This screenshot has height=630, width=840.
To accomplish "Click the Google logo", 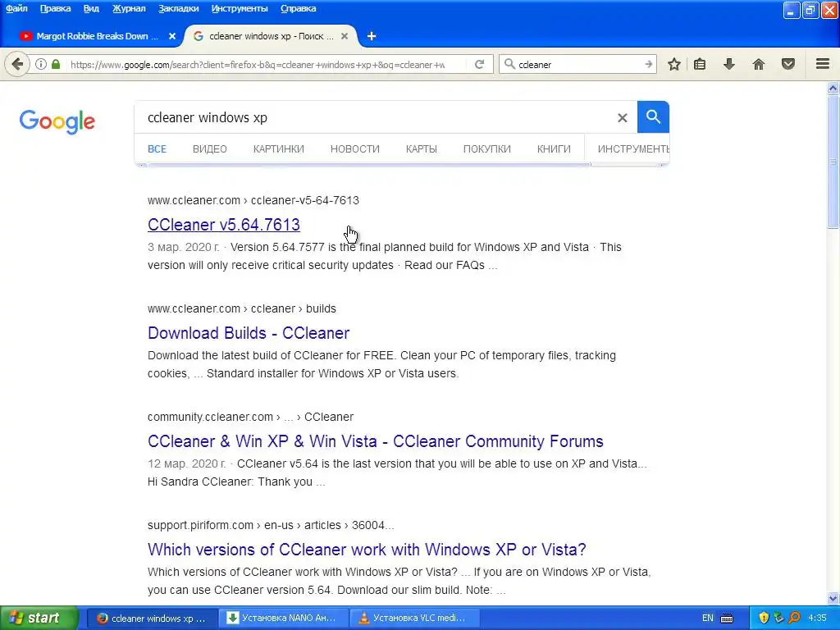I will pyautogui.click(x=57, y=121).
